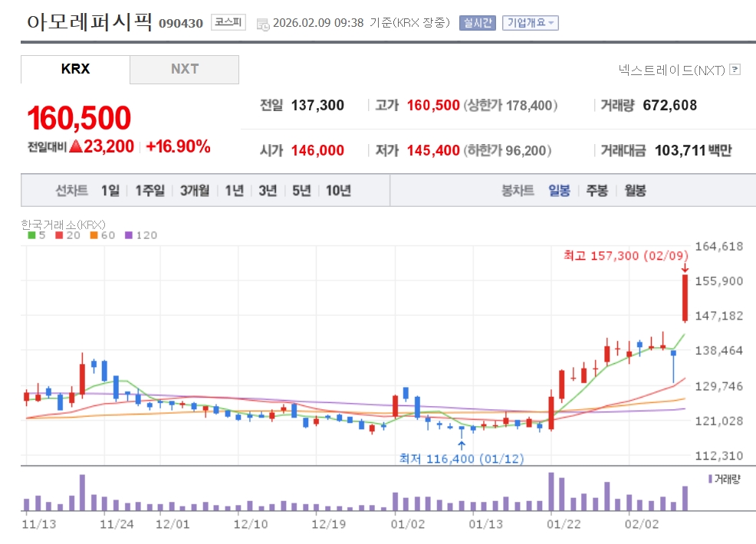This screenshot has height=544, width=756.
Task: Select the 1일 line chart period
Action: click(110, 191)
